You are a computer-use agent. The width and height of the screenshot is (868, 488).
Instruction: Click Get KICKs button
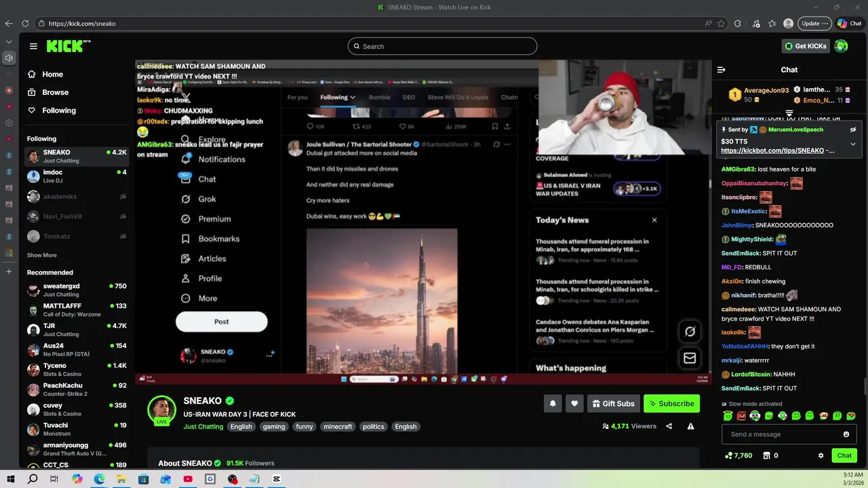pos(806,46)
